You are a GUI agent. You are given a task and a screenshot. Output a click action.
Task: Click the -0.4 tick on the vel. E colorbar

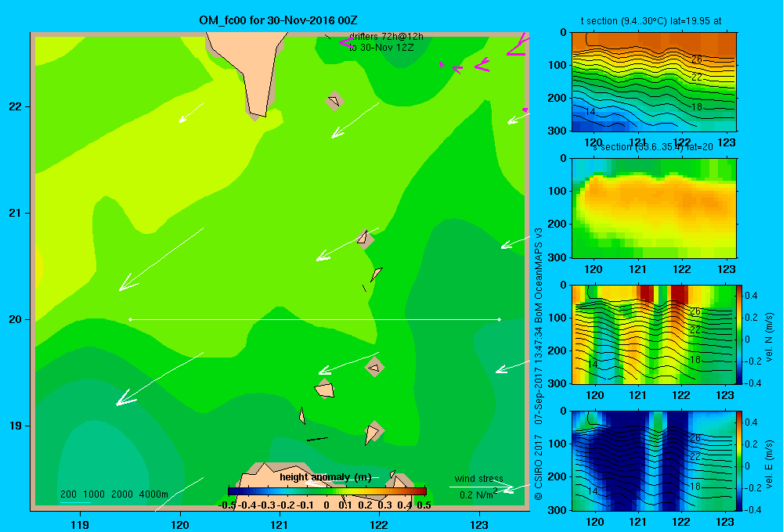[x=752, y=509]
